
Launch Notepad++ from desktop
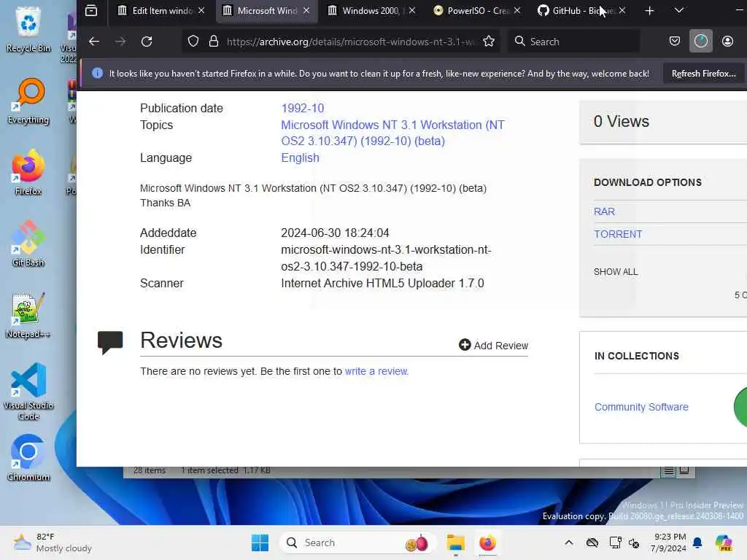coord(28,315)
